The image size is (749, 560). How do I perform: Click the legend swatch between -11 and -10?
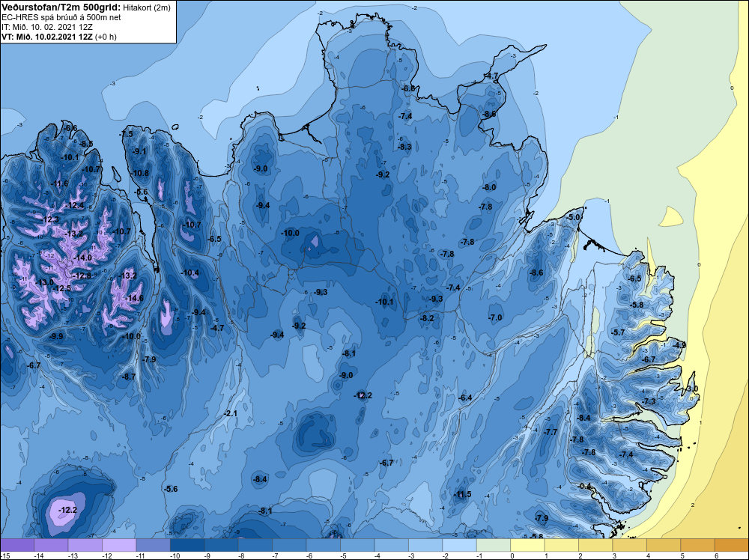[154, 545]
